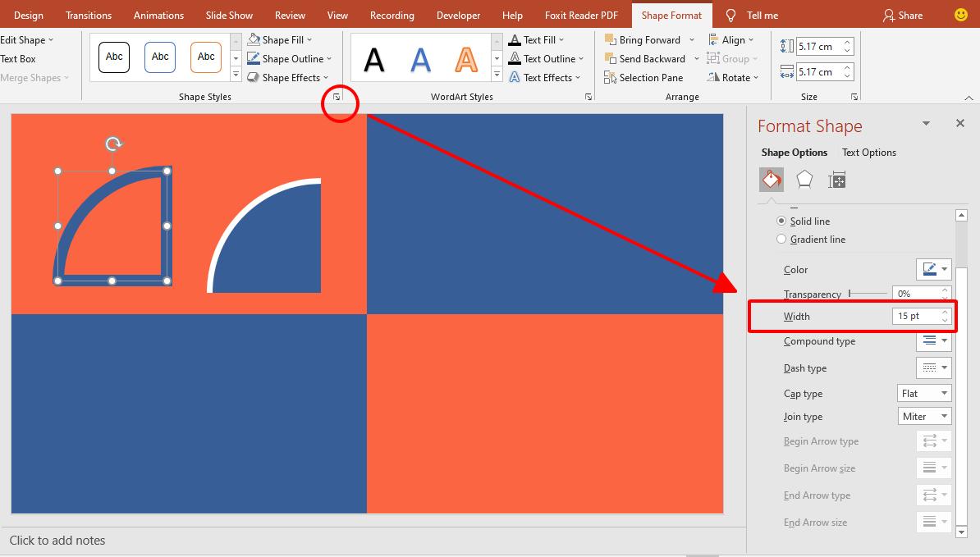Open the Selection Pane

pyautogui.click(x=645, y=77)
